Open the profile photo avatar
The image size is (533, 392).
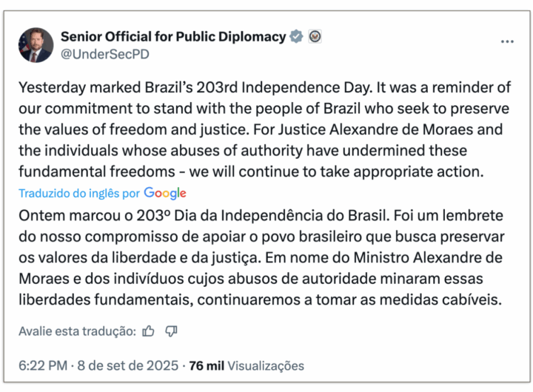tap(36, 45)
